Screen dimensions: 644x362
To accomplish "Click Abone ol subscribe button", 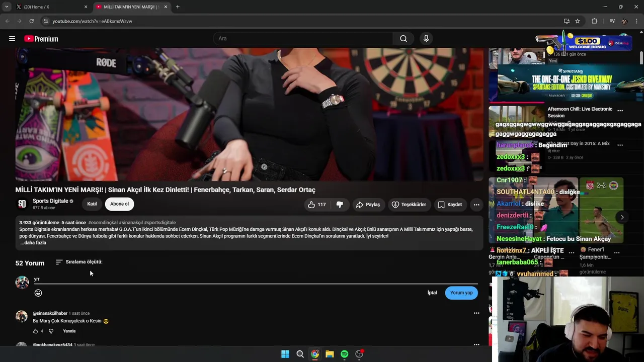I will point(119,204).
